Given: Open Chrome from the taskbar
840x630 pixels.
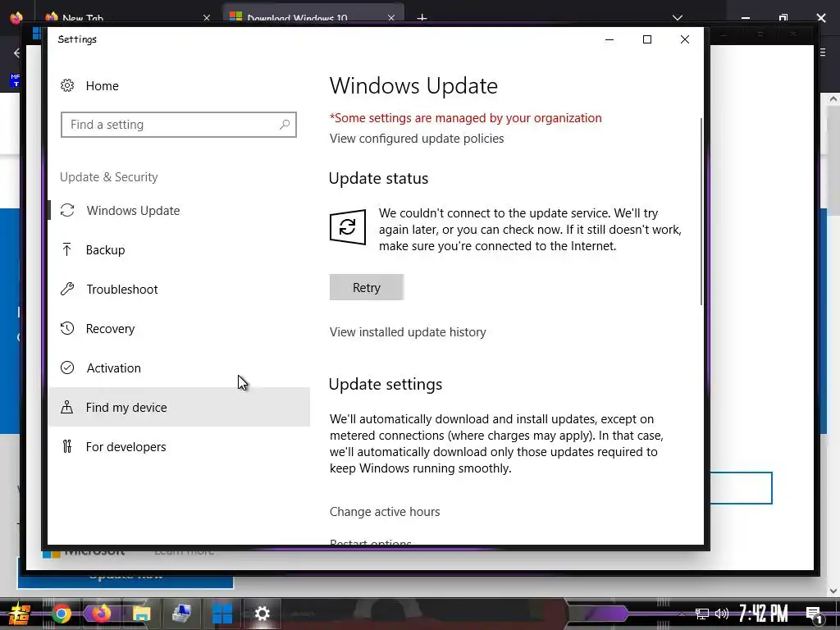Looking at the screenshot, I should point(61,614).
